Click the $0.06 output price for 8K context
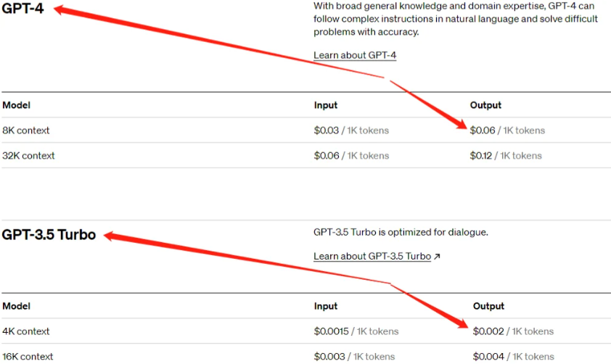Viewport: 611px width, 364px height. coord(483,131)
